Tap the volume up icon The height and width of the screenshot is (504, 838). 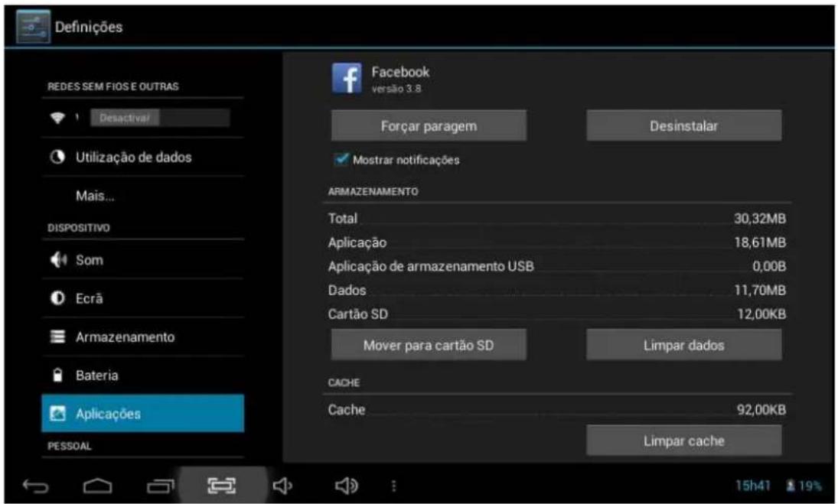tap(347, 486)
